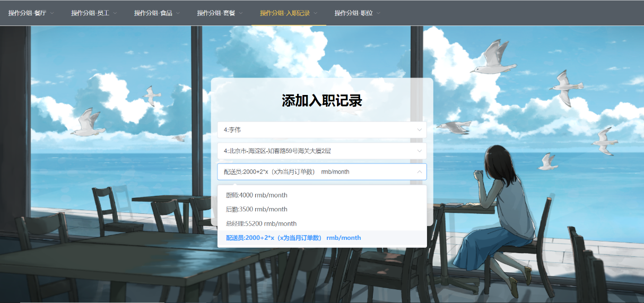This screenshot has height=303, width=644.
Task: Click chevron arrow next to 操作分组-职位
Action: pos(378,13)
